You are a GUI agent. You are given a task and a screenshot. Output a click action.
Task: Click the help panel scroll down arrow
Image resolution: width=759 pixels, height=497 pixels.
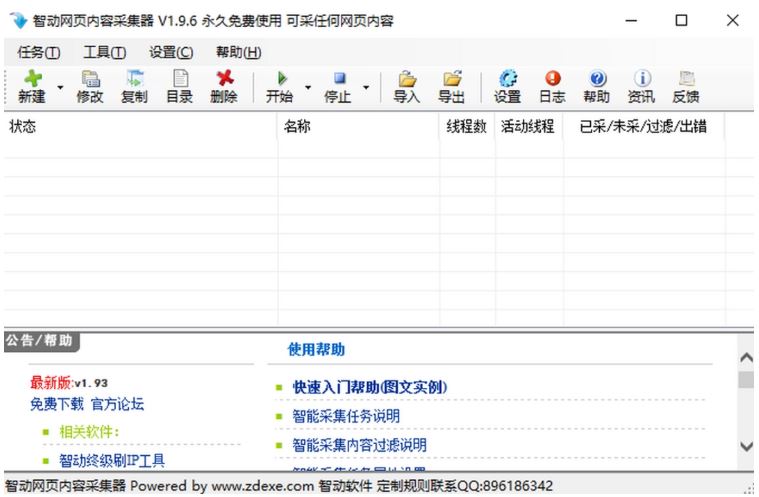(x=746, y=446)
